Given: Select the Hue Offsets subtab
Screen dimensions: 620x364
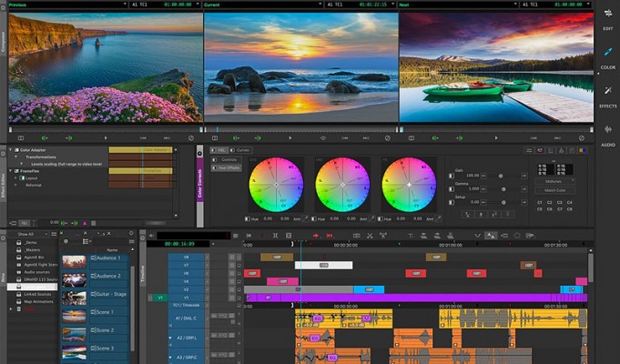Looking at the screenshot, I should [226, 168].
